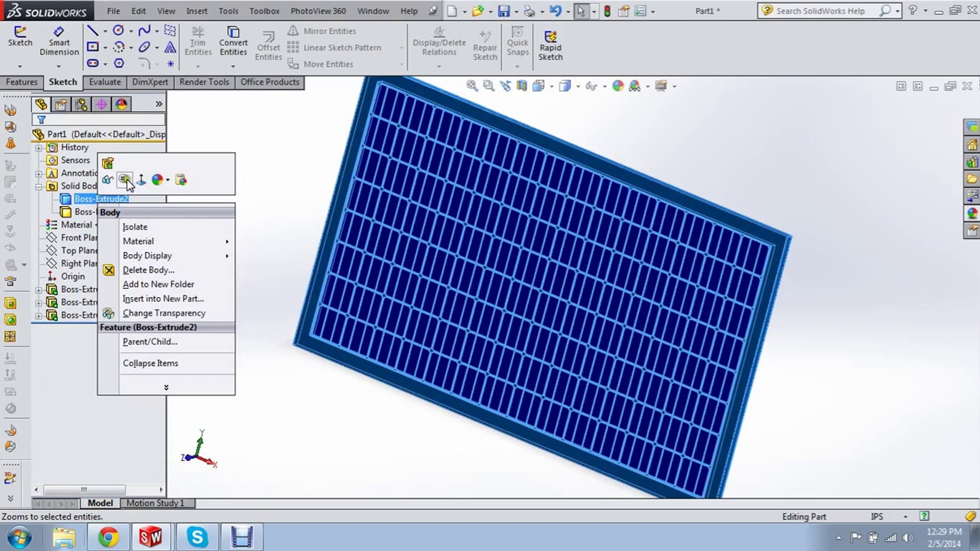Viewport: 980px width, 551px height.
Task: Open the DisplayManager tab icon
Action: (x=121, y=105)
